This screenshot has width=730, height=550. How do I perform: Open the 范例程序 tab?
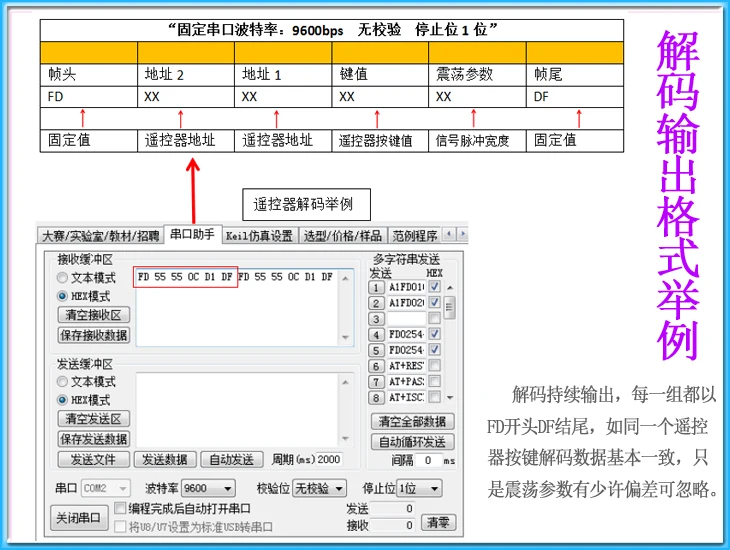414,236
